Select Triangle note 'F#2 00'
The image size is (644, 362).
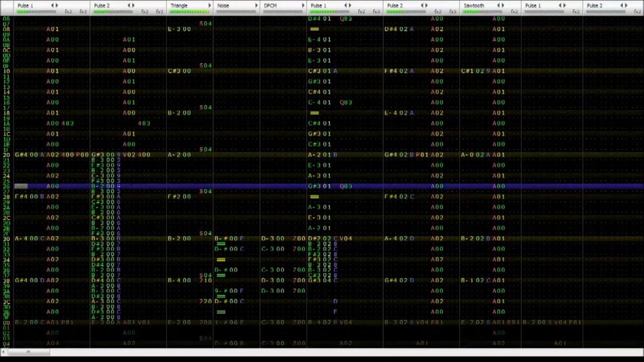point(179,197)
